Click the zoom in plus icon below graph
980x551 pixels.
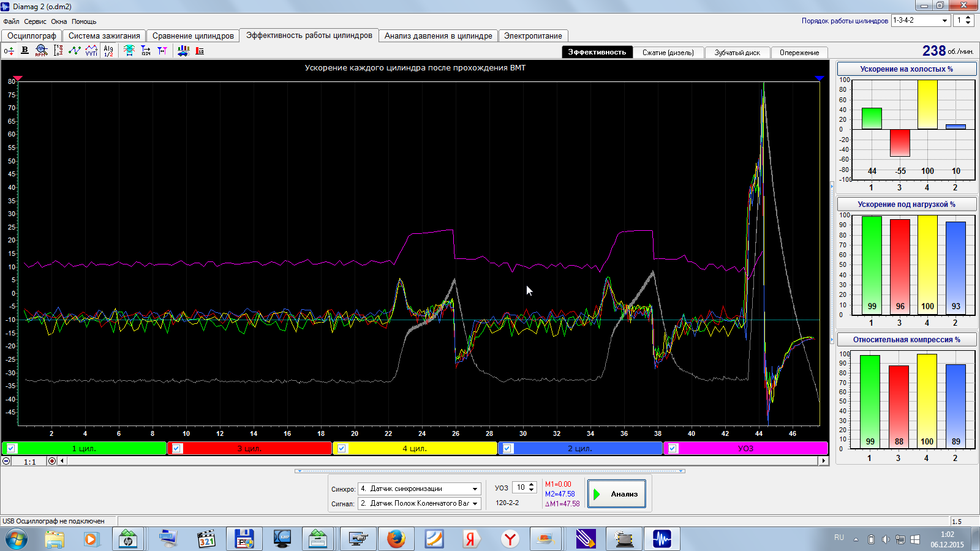click(x=52, y=461)
